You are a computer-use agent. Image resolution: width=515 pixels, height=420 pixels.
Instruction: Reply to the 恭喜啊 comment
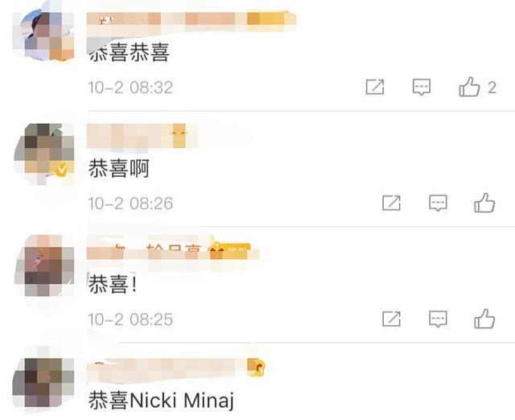[x=438, y=203]
